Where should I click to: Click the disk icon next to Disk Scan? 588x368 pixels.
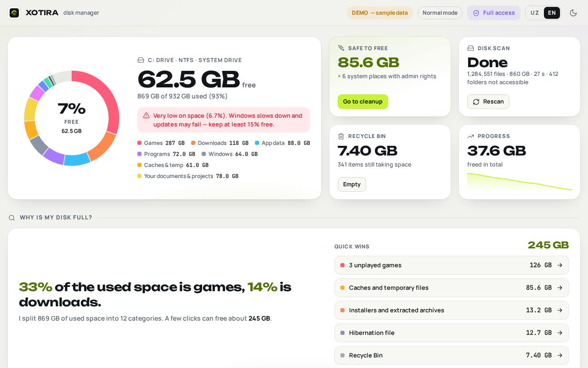(471, 48)
